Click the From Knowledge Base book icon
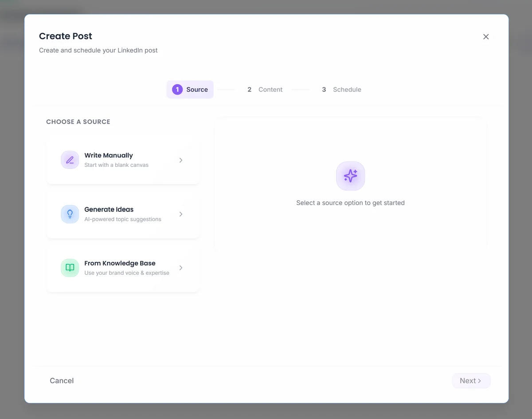This screenshot has height=419, width=532. pos(70,268)
